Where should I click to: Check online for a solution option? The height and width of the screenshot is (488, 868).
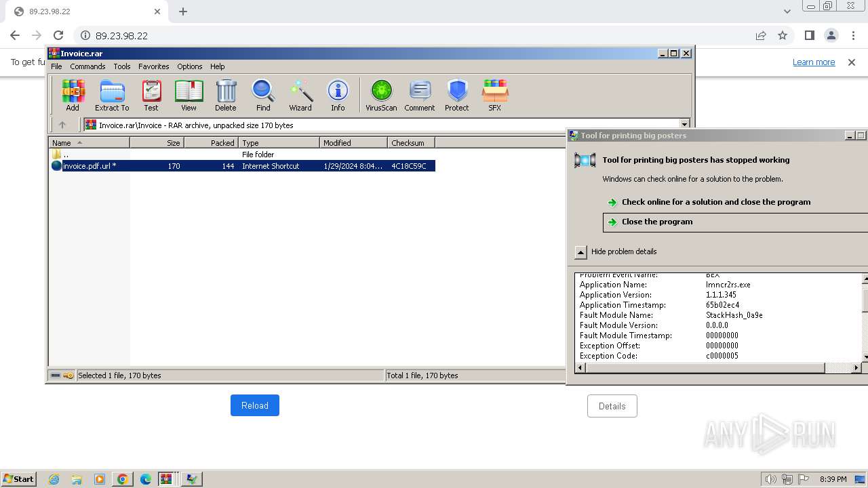point(716,202)
